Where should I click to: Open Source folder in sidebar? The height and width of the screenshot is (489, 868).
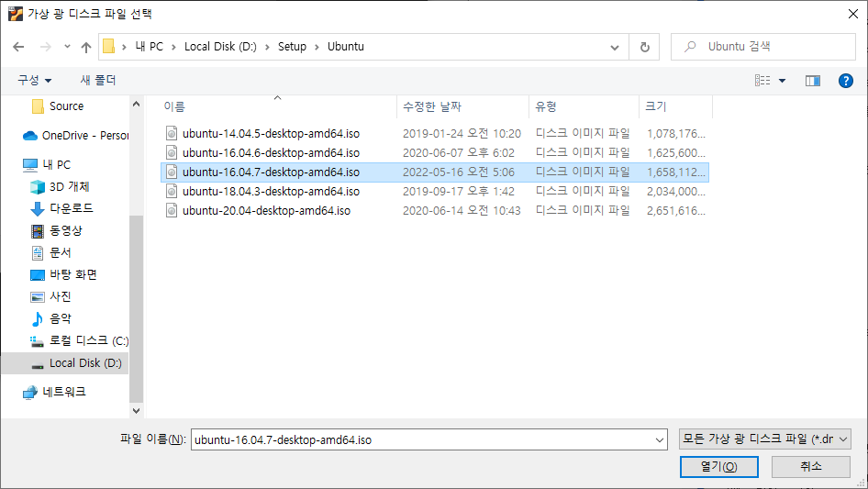[x=66, y=106]
